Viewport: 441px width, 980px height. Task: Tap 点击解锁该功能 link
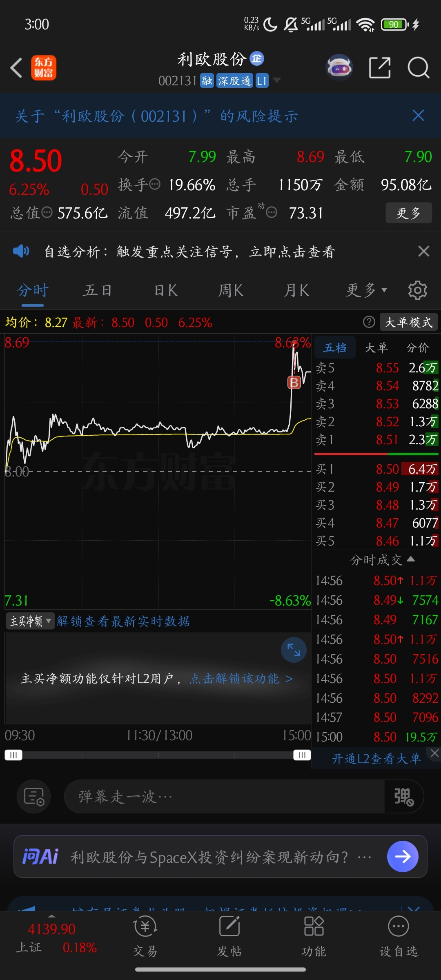pyautogui.click(x=241, y=679)
